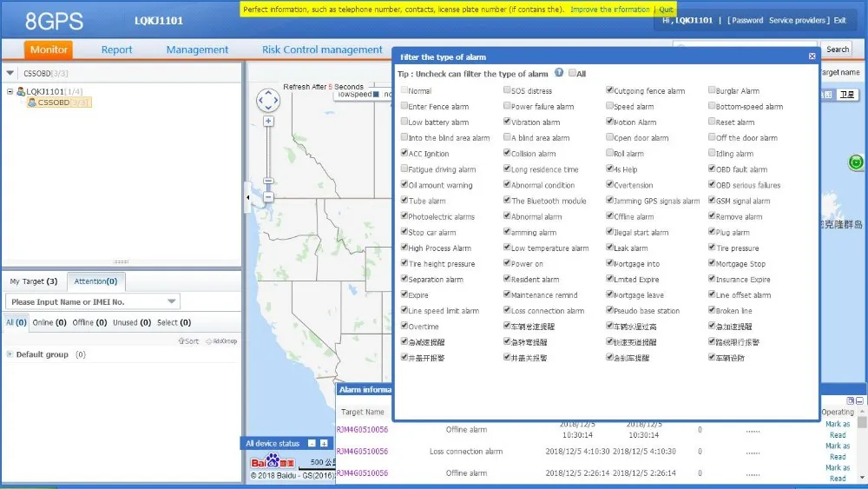868x489 pixels.
Task: Click panel resize grip below device tree
Action: 122,261
